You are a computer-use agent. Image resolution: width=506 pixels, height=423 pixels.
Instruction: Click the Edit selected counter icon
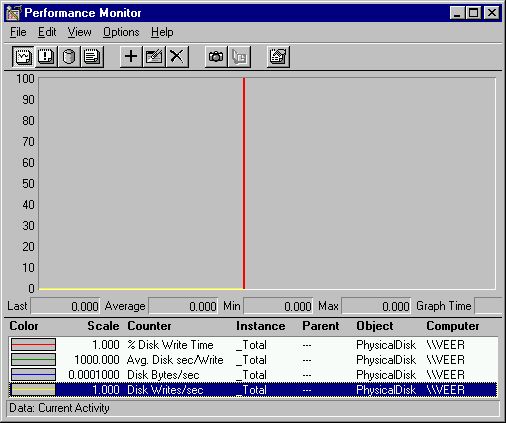click(x=154, y=57)
